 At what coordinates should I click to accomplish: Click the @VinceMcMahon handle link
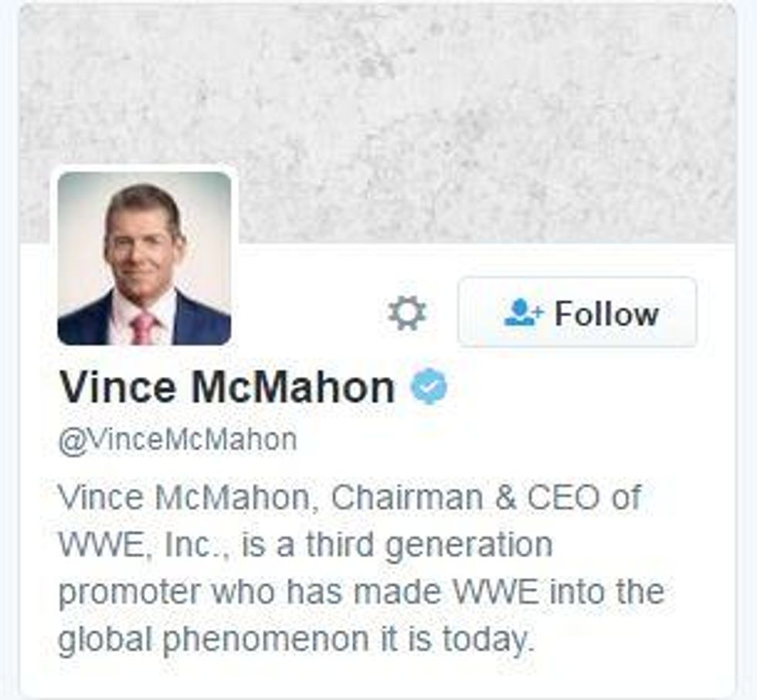(x=177, y=440)
